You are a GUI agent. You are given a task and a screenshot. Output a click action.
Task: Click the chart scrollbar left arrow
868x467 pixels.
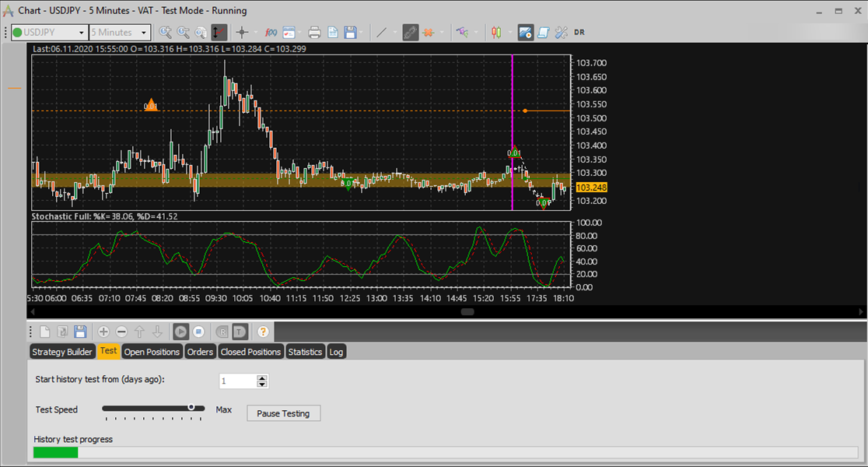(32, 312)
